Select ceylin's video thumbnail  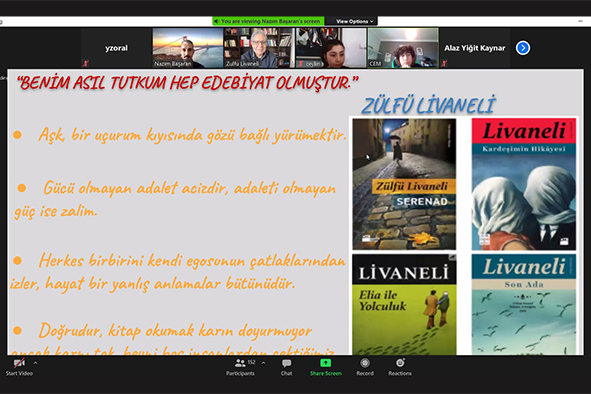click(x=331, y=48)
